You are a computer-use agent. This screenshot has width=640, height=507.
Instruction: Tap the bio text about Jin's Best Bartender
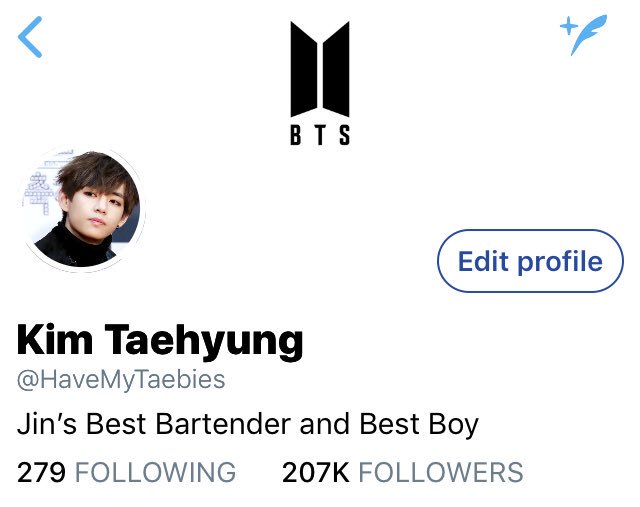(x=248, y=425)
